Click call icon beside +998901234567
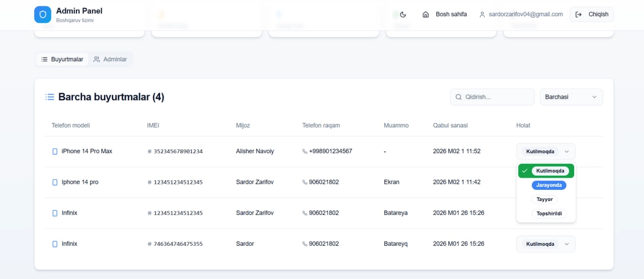The width and height of the screenshot is (644, 279). pyautogui.click(x=305, y=152)
